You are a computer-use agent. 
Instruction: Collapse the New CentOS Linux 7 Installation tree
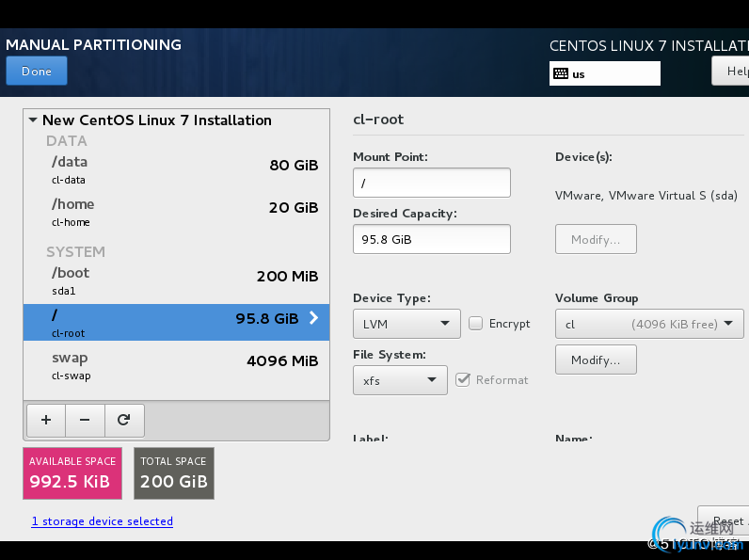[x=33, y=120]
